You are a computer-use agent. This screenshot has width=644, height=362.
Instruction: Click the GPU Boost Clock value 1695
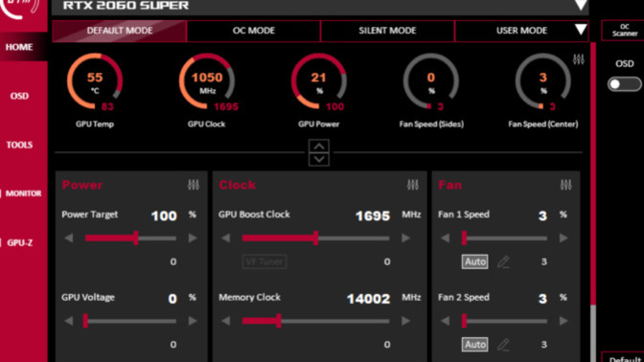(373, 215)
